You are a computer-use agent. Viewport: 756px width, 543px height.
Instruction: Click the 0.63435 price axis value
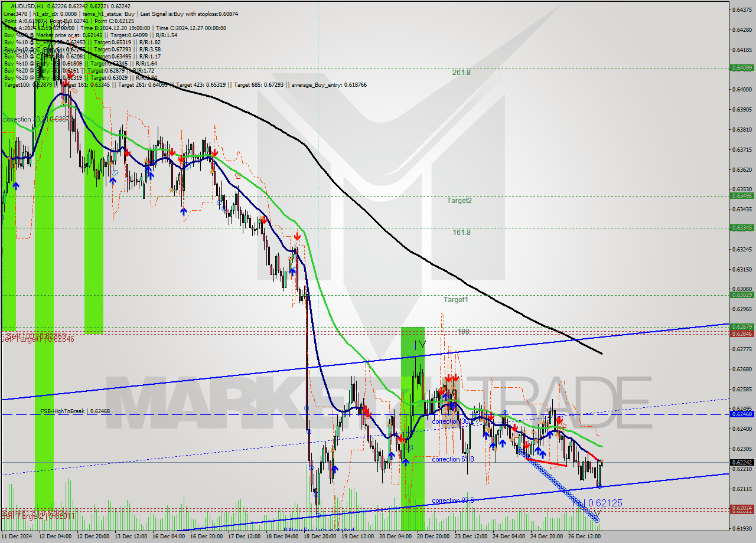741,209
